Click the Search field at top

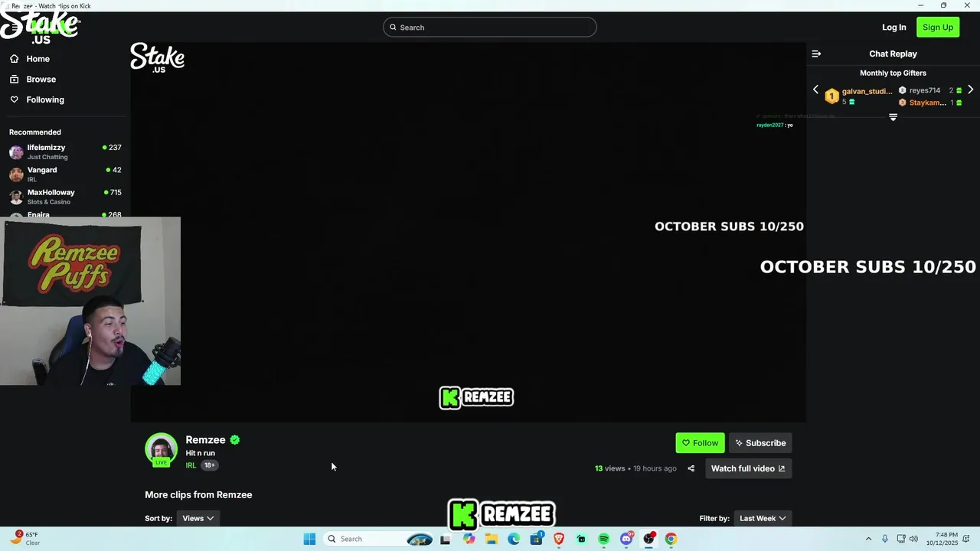pyautogui.click(x=490, y=28)
